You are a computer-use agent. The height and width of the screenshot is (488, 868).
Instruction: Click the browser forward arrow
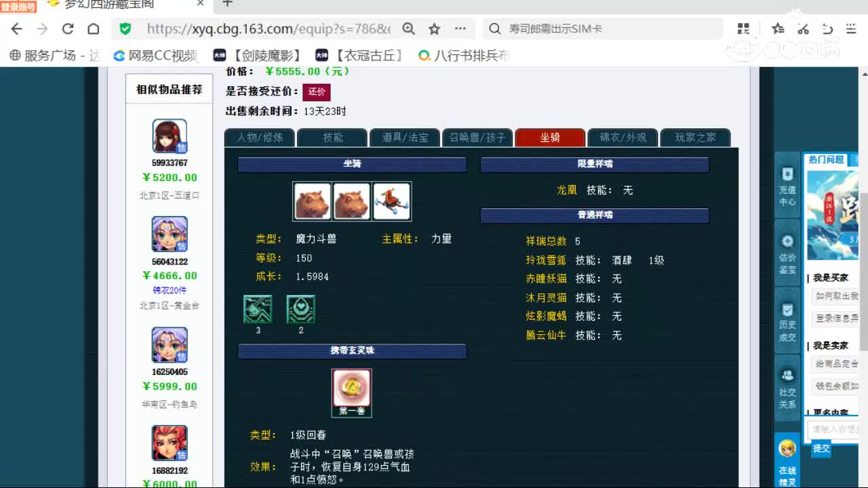tap(42, 28)
